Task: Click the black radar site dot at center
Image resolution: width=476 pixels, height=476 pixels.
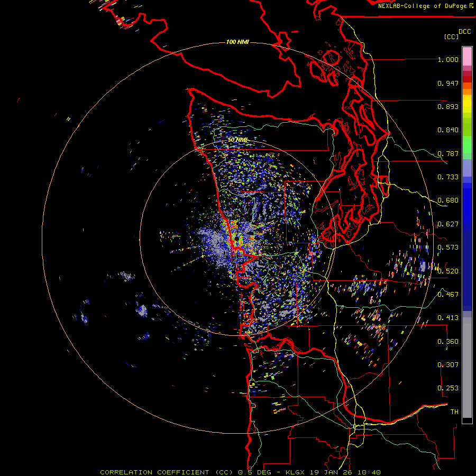Action: coord(237,239)
